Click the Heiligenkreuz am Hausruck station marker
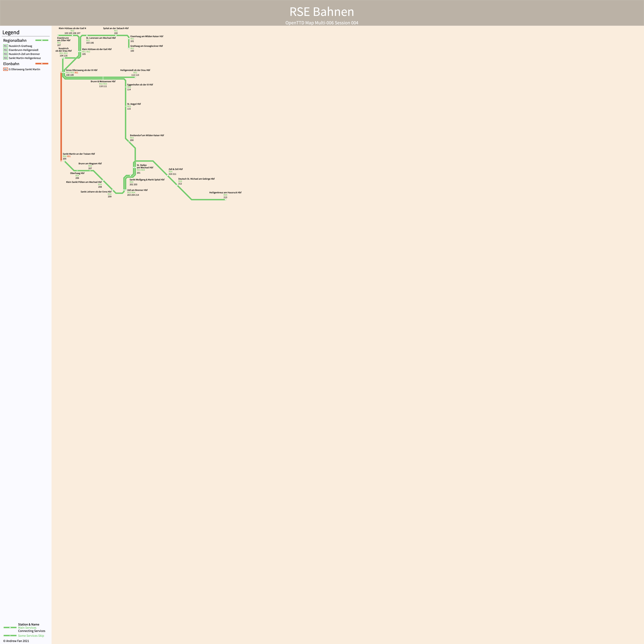The width and height of the screenshot is (644, 644). tap(225, 200)
